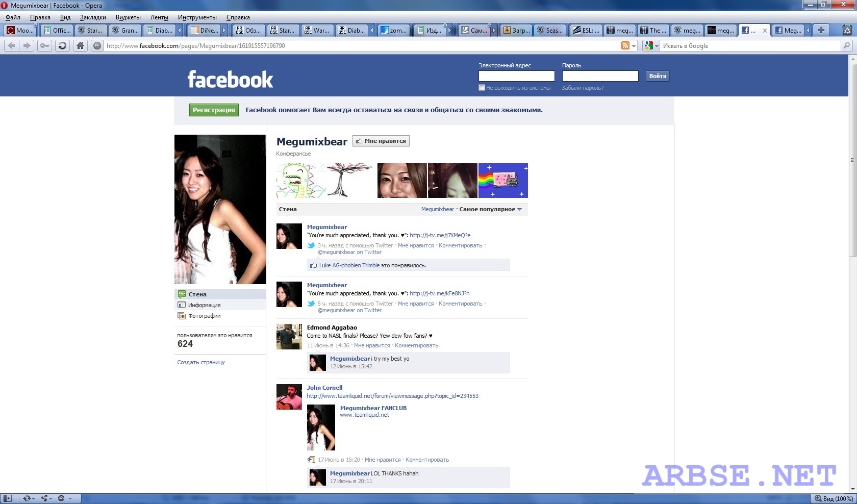Click the orange RSS feed icon
This screenshot has width=857, height=504.
click(x=625, y=45)
